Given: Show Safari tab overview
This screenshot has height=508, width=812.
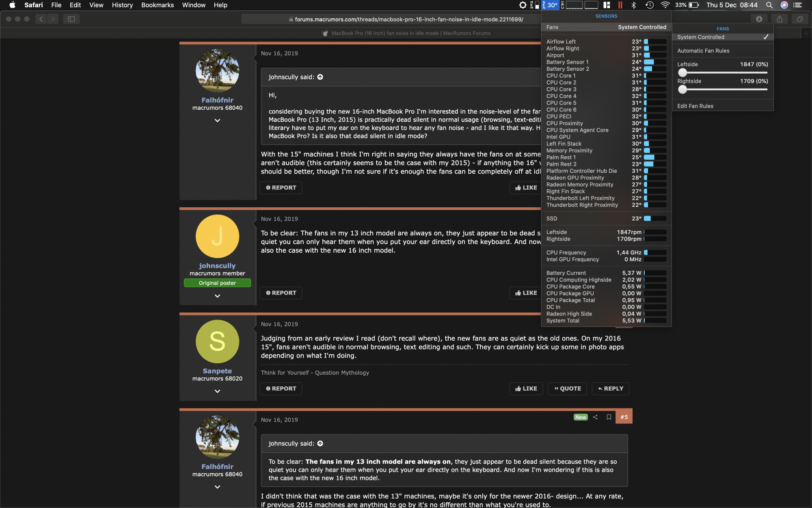Looking at the screenshot, I should click(800, 19).
